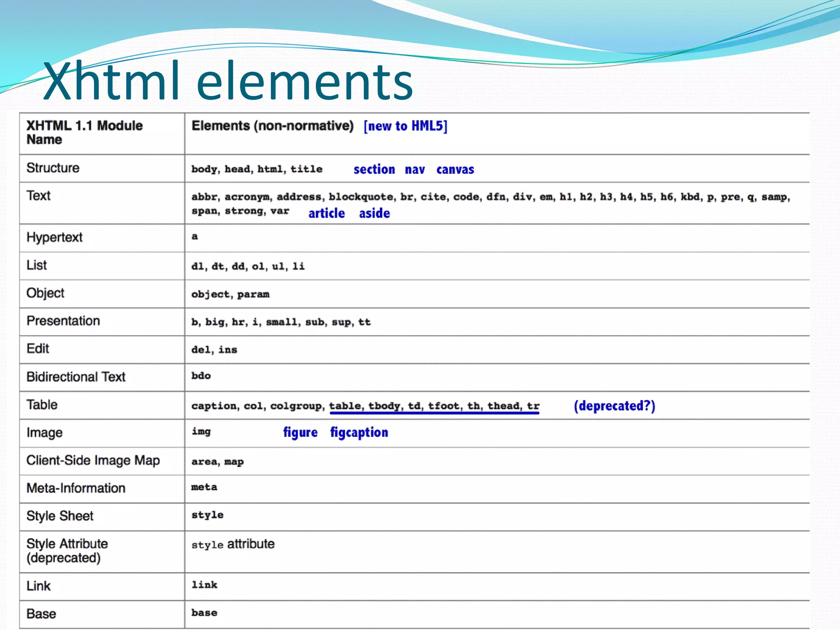Screen dimensions: 840x630
Task: Click the 'Xhtml elements' slide title
Action: coord(228,81)
